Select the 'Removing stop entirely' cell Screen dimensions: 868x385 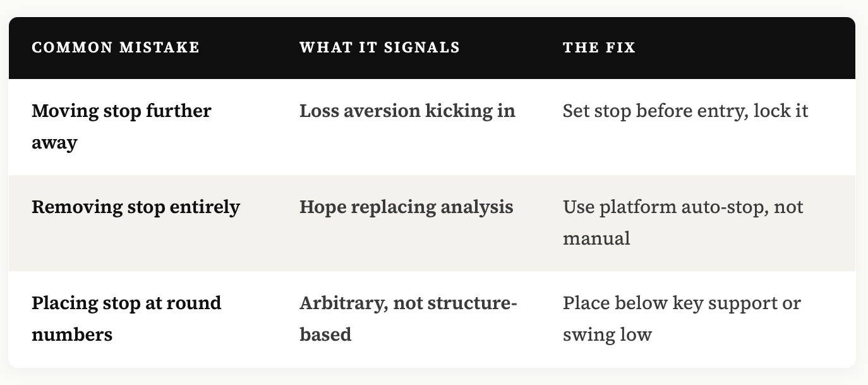point(136,207)
